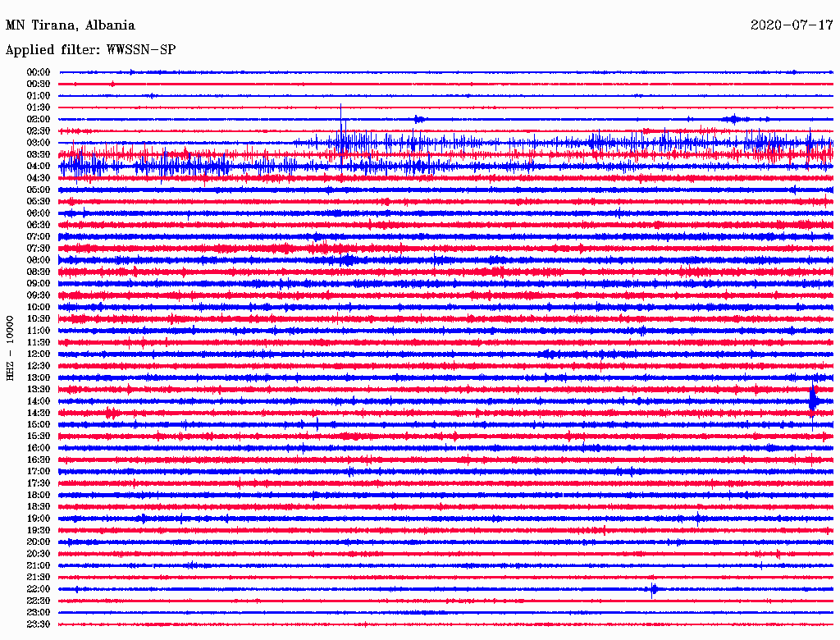Image resolution: width=840 pixels, height=640 pixels.
Task: Click the vertical 'HHZ - 10000' axis label
Action: [x=10, y=348]
